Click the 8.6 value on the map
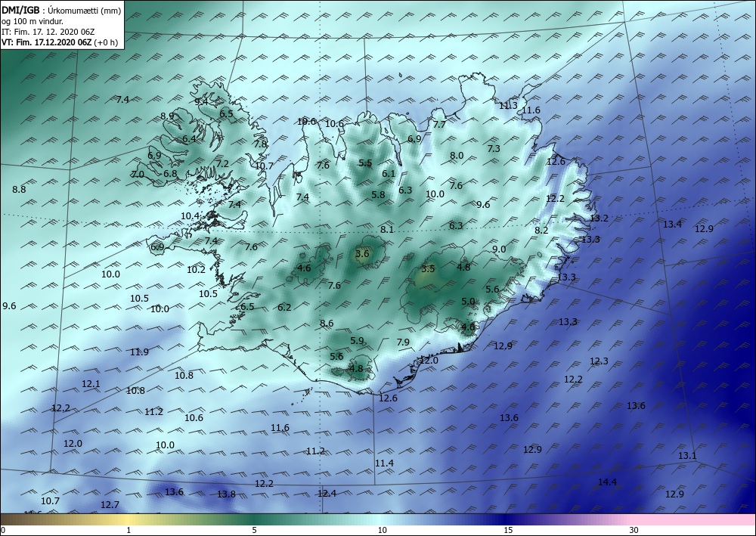The width and height of the screenshot is (756, 536). pyautogui.click(x=327, y=324)
